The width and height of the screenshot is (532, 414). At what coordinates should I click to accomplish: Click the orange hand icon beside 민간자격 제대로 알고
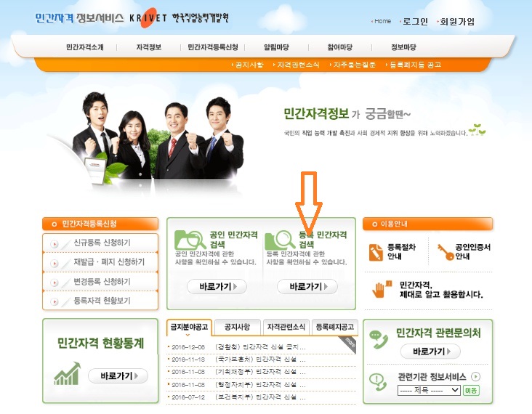click(x=378, y=289)
